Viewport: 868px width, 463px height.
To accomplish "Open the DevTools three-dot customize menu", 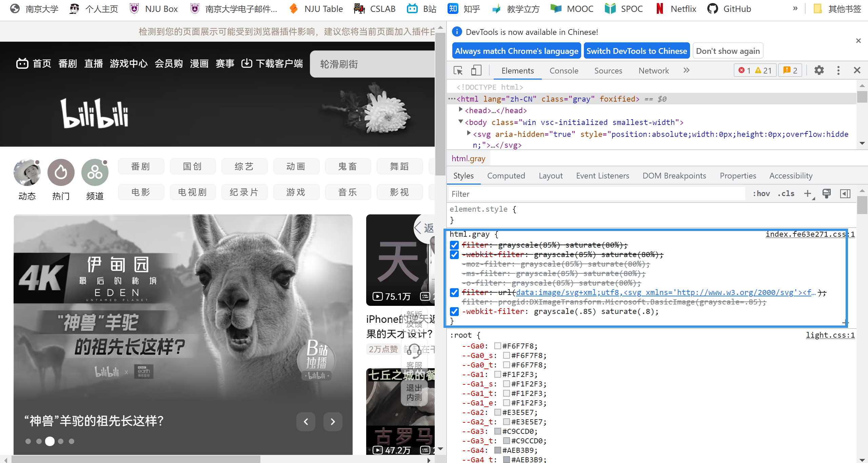I will click(x=838, y=70).
